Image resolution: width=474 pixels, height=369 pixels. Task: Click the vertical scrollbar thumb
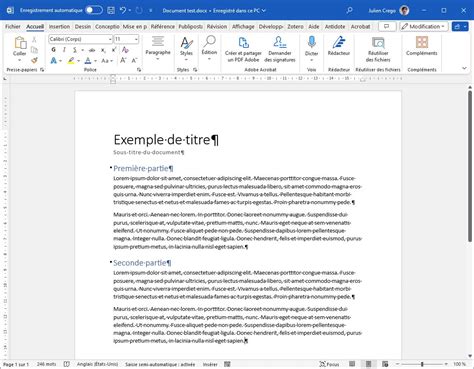[x=470, y=165]
